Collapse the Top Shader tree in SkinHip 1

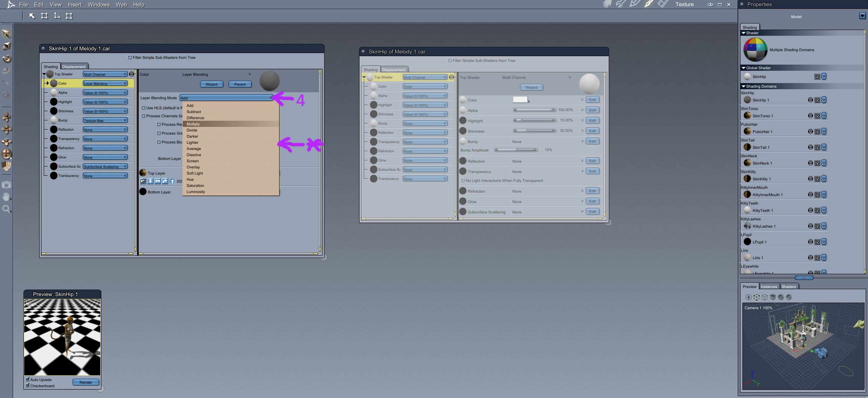pos(44,74)
